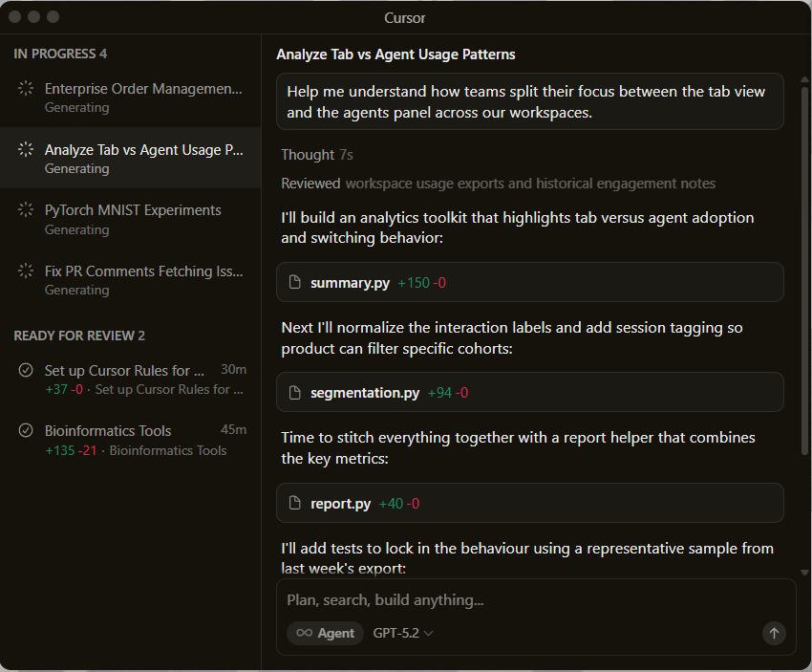Image resolution: width=812 pixels, height=672 pixels.
Task: Select the Analyze Tab vs Agent Usage task
Action: click(143, 150)
